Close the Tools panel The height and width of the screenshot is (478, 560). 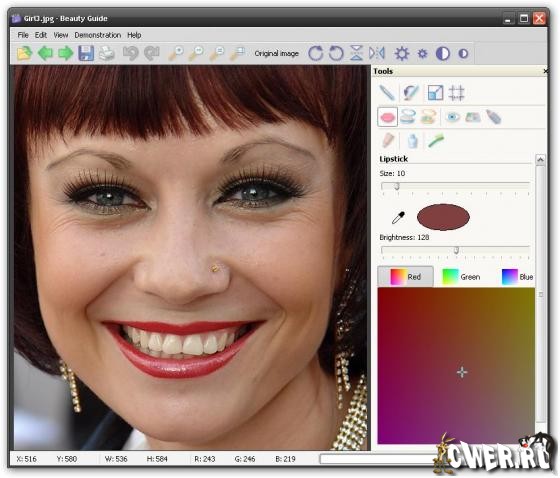tap(545, 71)
